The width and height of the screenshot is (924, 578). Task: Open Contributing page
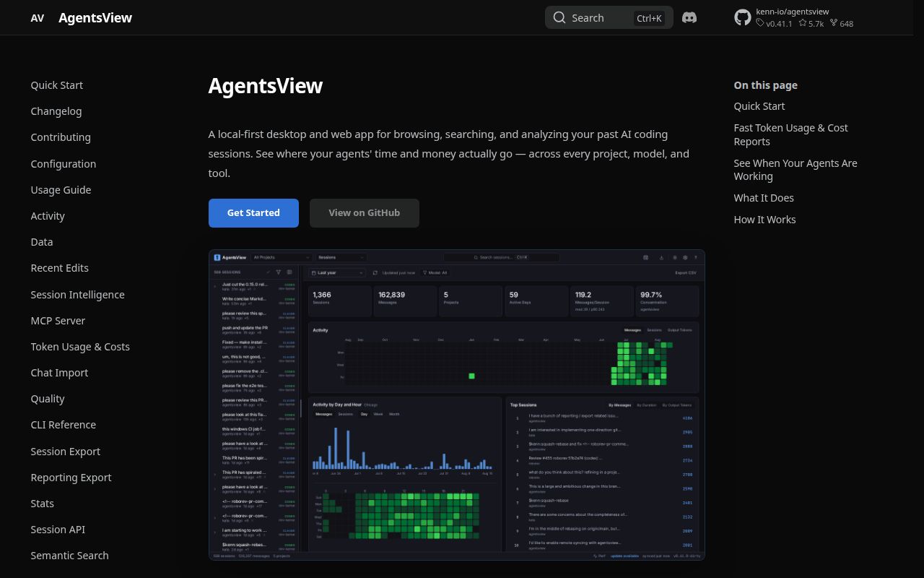click(x=61, y=137)
